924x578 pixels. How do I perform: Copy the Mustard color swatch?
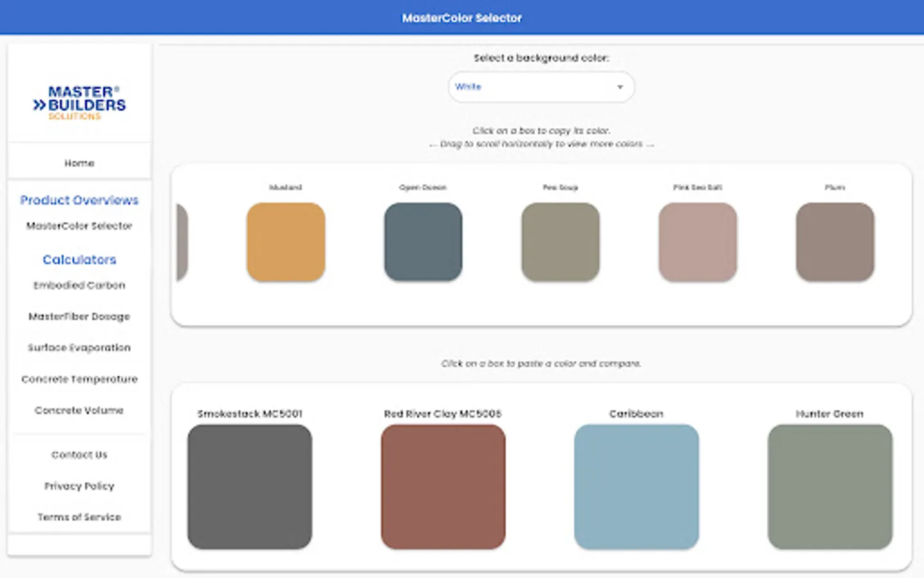286,242
